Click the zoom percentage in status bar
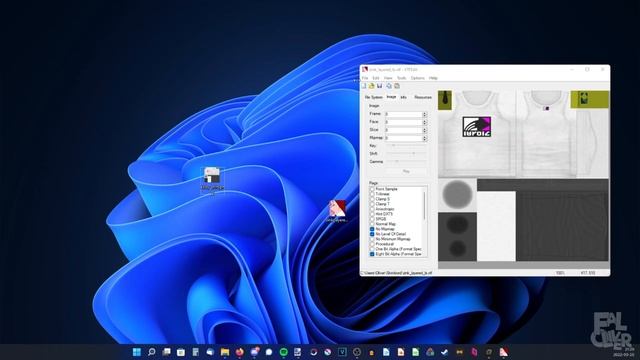640x360 pixels. (560, 273)
